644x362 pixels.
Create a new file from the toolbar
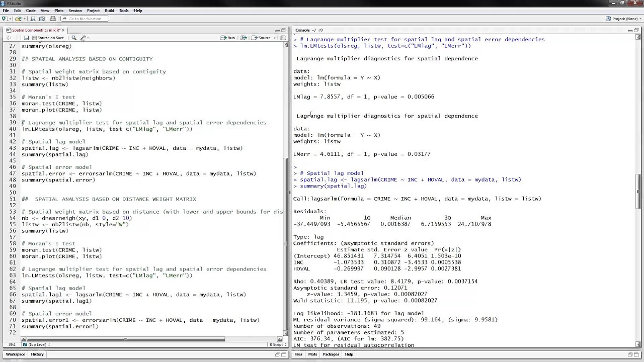point(5,19)
